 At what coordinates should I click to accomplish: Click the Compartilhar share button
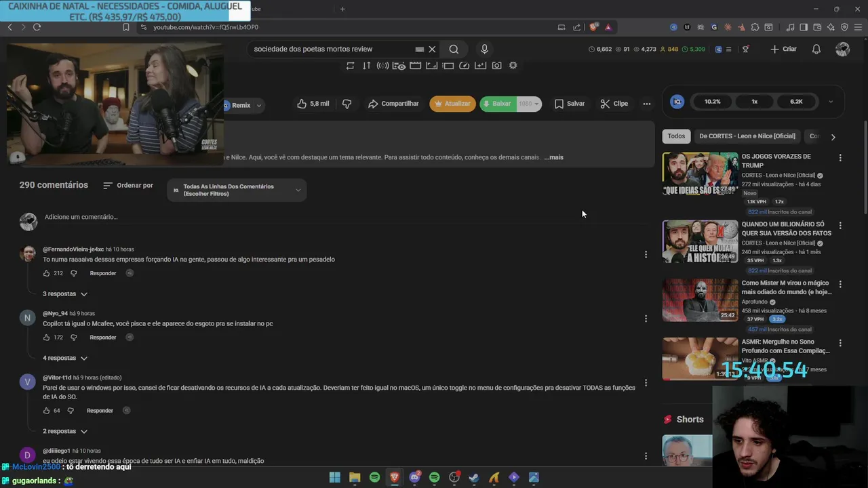coord(393,104)
